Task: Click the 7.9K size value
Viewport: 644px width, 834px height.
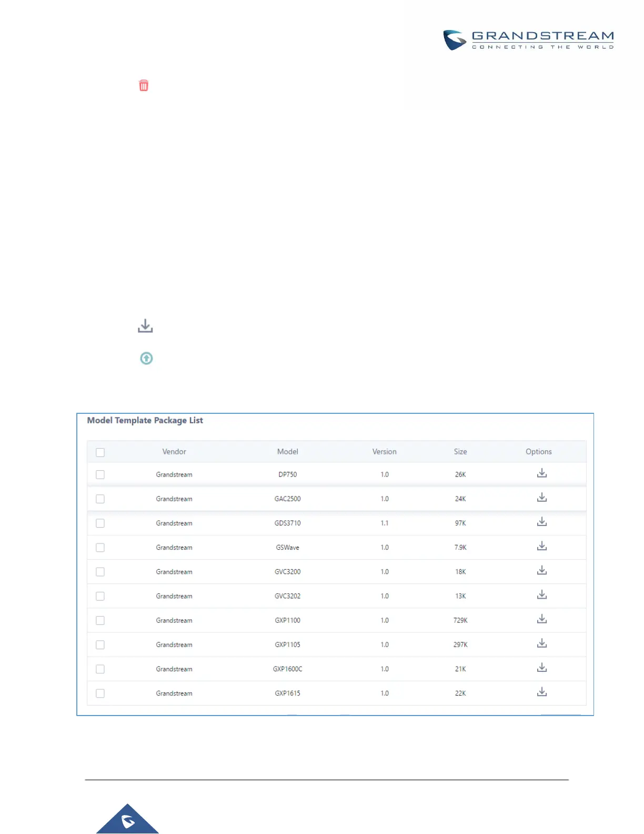Action: point(460,548)
